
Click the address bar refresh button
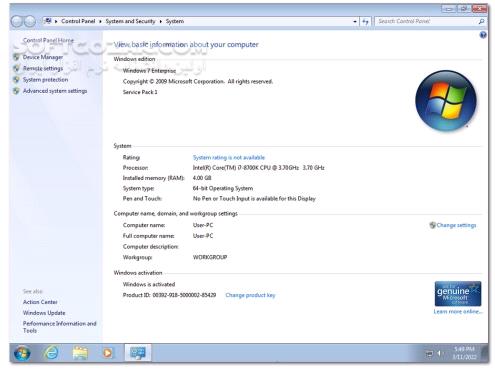365,21
